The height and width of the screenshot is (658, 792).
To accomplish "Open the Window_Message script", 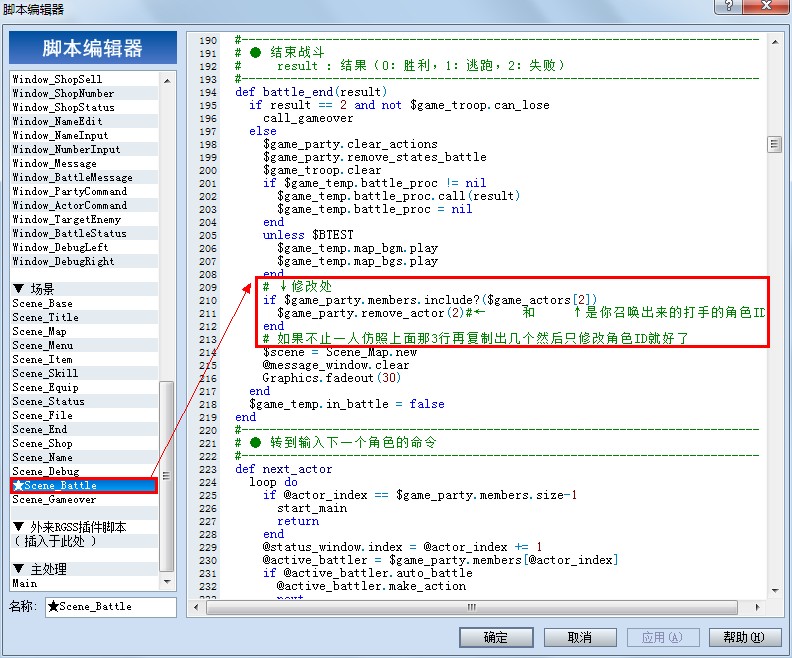I will [x=84, y=164].
